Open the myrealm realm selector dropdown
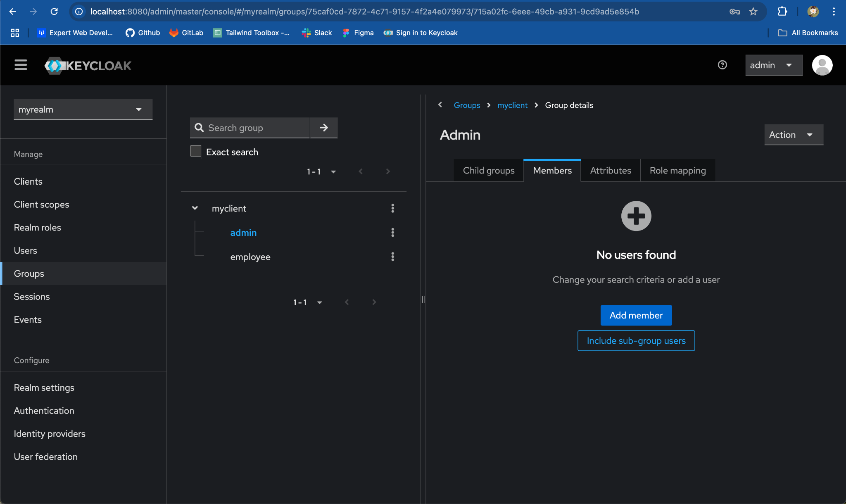Viewport: 846px width, 504px height. (x=83, y=109)
